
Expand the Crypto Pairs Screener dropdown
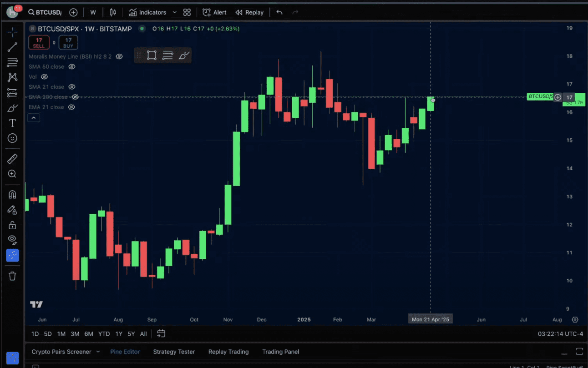point(98,352)
